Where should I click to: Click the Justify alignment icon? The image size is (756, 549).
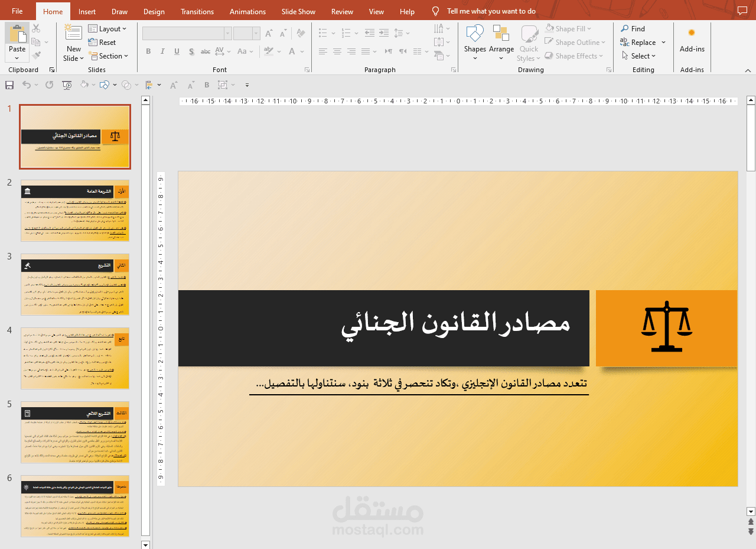366,51
